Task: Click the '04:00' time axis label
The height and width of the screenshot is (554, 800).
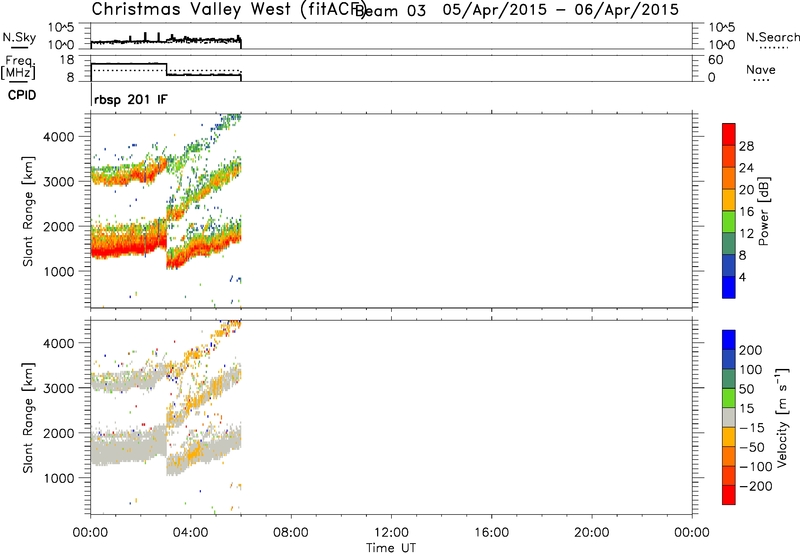Action: coord(191,533)
